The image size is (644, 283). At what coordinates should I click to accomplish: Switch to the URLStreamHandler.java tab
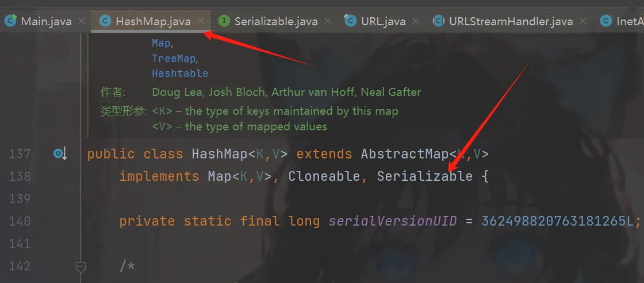[511, 21]
